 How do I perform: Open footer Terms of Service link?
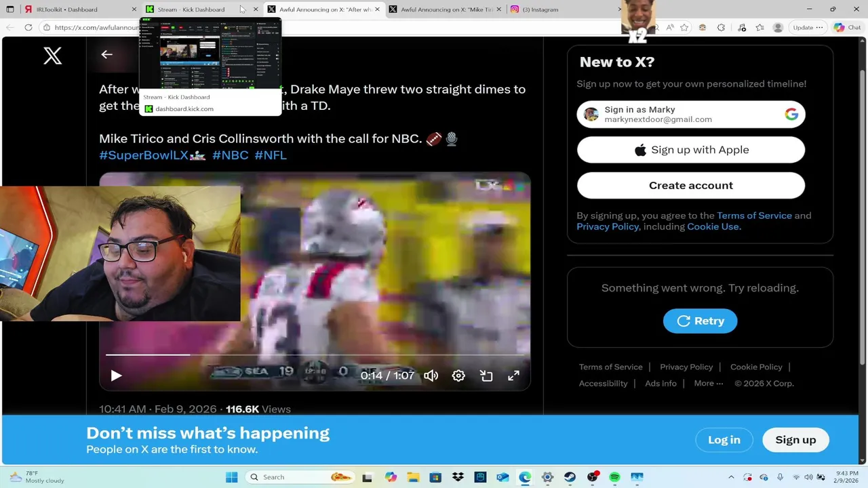[610, 367]
